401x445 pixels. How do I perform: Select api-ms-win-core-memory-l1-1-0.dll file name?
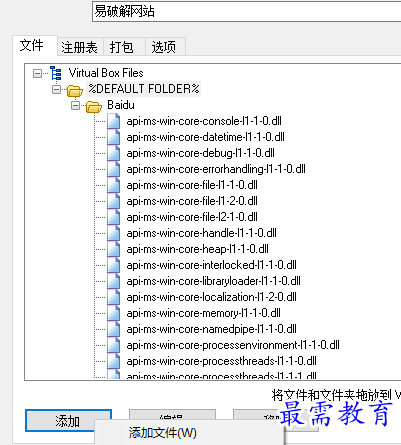point(204,313)
